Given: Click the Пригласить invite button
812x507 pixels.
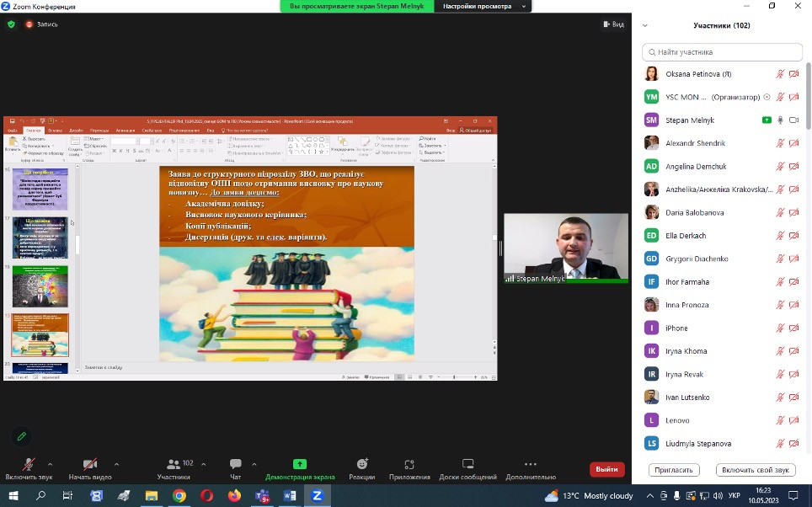Looking at the screenshot, I should coord(674,470).
